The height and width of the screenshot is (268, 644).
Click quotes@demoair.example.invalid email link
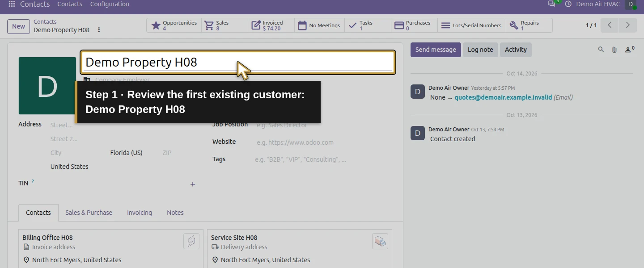click(x=503, y=97)
